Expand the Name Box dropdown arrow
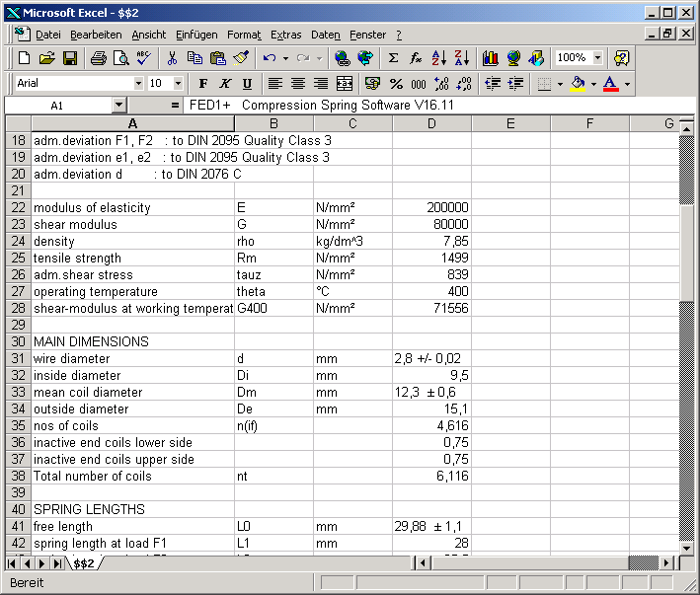Screen dimensions: 700x595 tap(119, 105)
